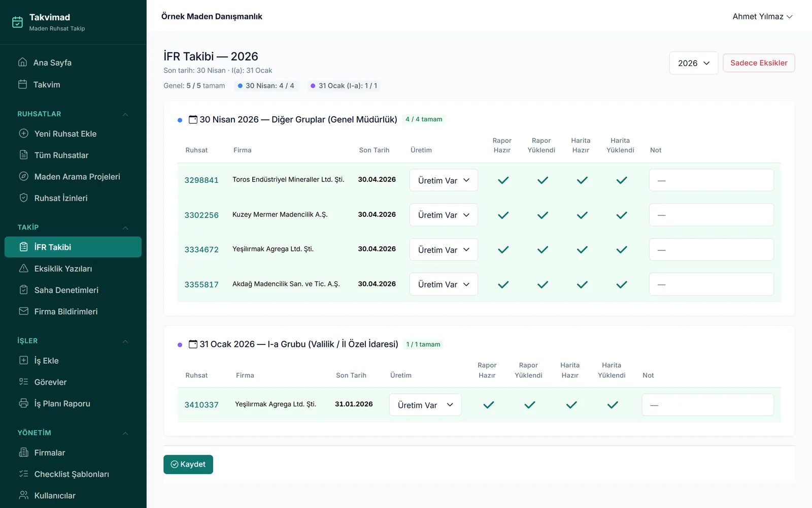Open ruhsat link 3302256
The height and width of the screenshot is (508, 812).
click(201, 215)
